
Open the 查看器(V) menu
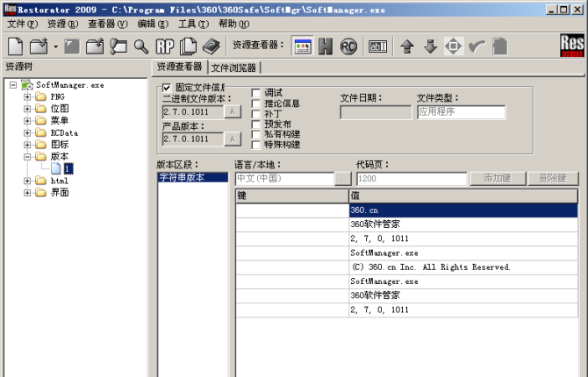point(108,24)
